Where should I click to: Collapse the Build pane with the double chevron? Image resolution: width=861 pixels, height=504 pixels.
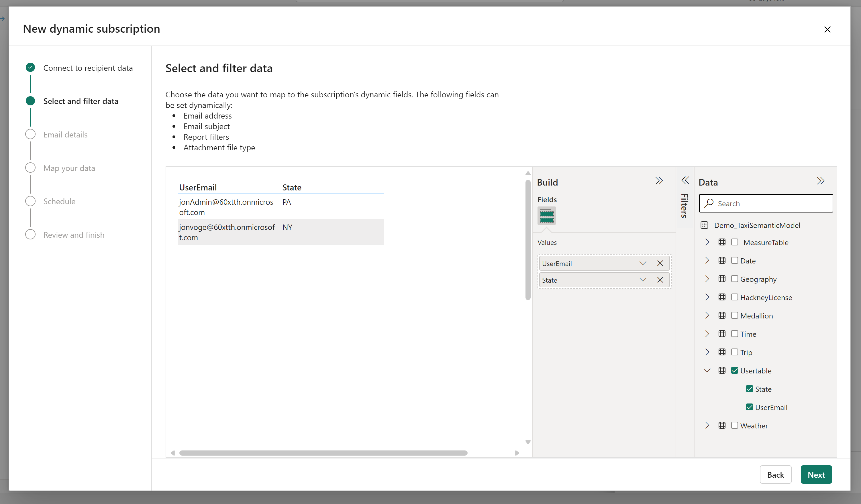659,181
